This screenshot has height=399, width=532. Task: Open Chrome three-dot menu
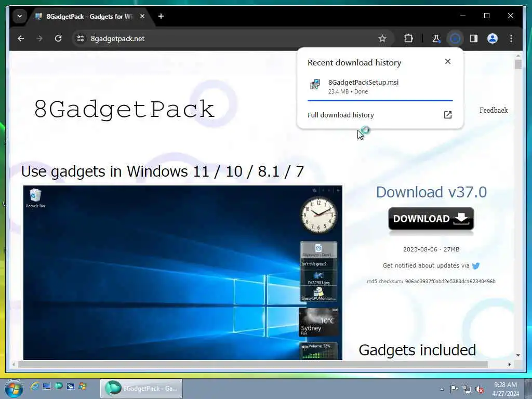(511, 38)
